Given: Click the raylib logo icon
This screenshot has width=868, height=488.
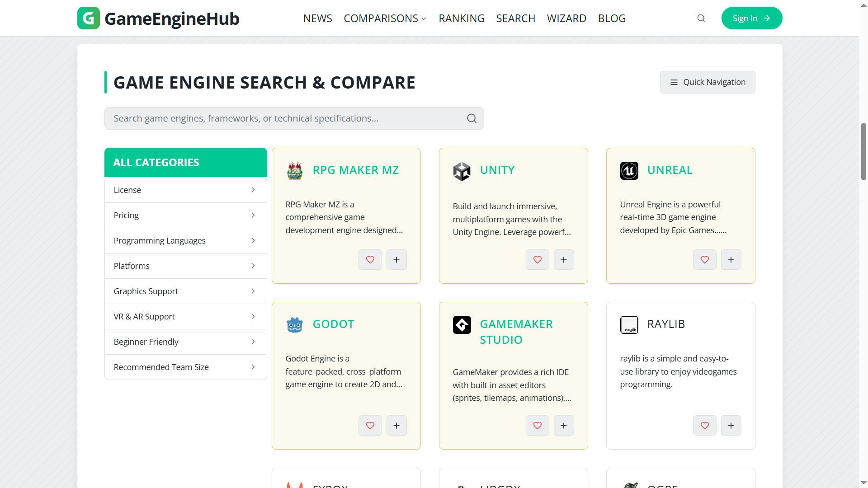Looking at the screenshot, I should pyautogui.click(x=629, y=325).
